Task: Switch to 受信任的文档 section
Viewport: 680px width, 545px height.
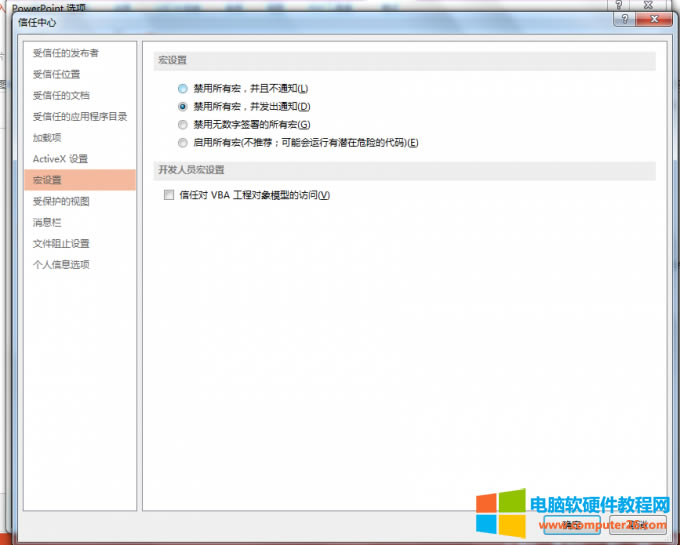Action: pyautogui.click(x=80, y=95)
